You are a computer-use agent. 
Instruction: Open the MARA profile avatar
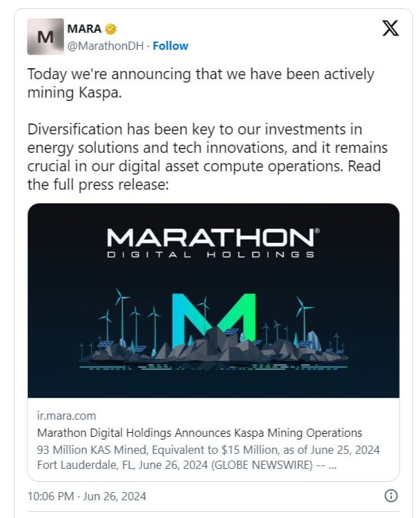(45, 37)
